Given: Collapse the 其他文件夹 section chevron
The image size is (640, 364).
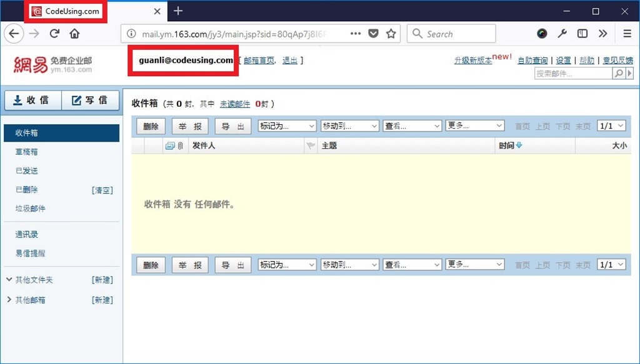Looking at the screenshot, I should (x=10, y=280).
